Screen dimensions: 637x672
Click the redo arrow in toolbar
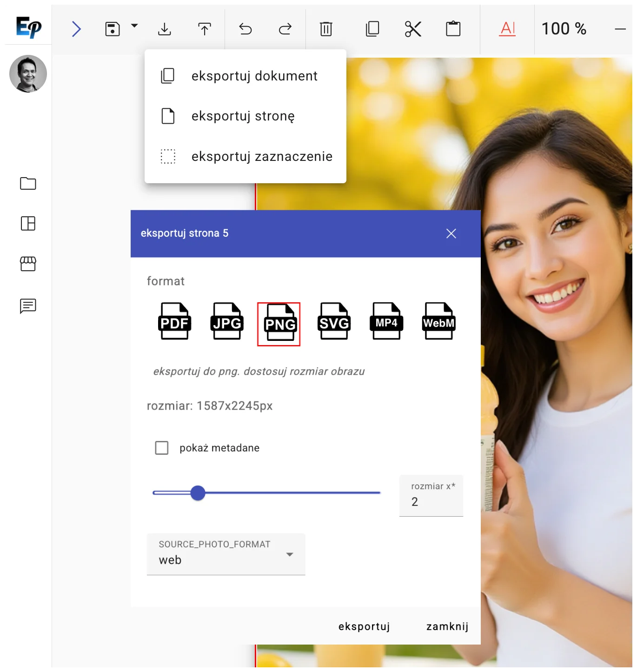click(285, 29)
